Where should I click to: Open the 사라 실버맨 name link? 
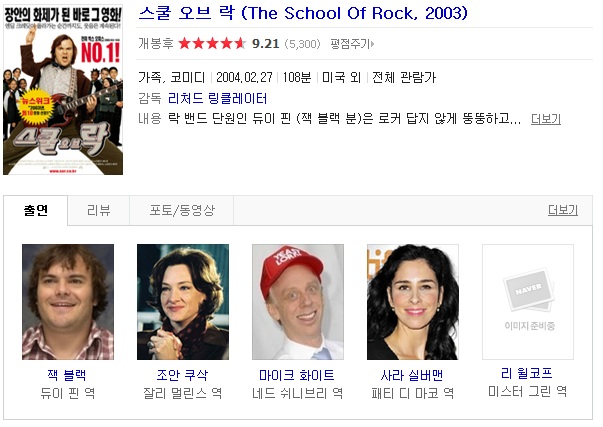[412, 375]
